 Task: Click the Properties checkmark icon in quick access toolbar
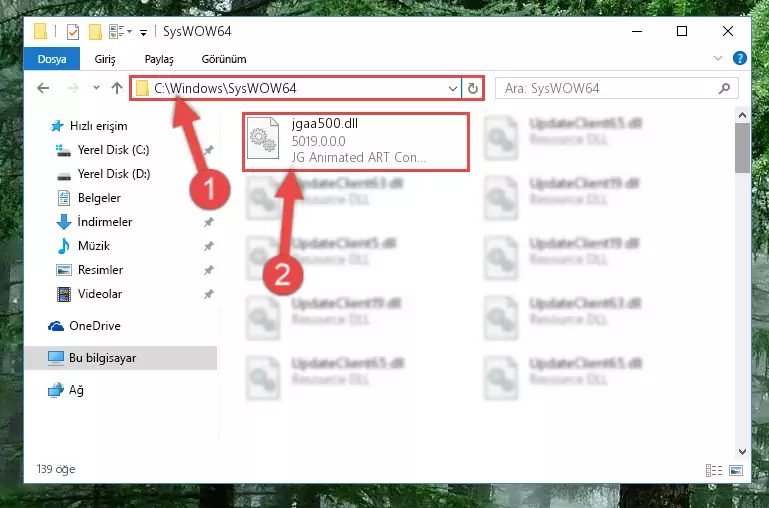pos(73,32)
